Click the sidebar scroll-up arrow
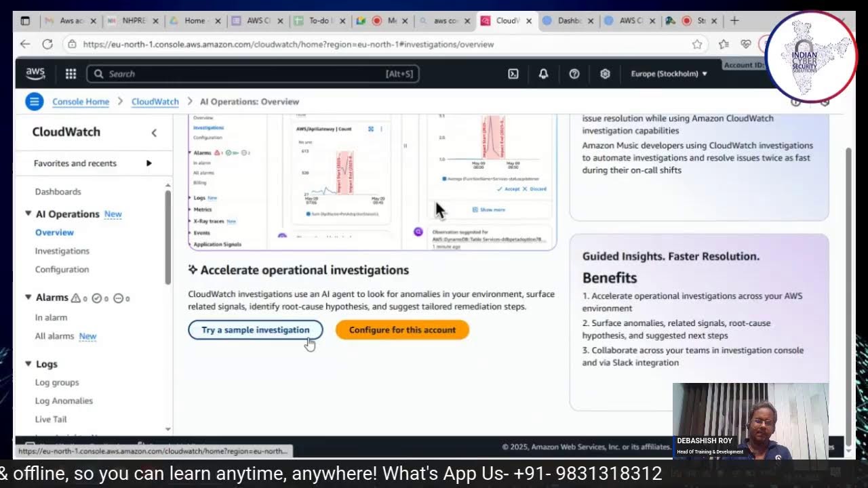Image resolution: width=868 pixels, height=488 pixels. tap(167, 185)
